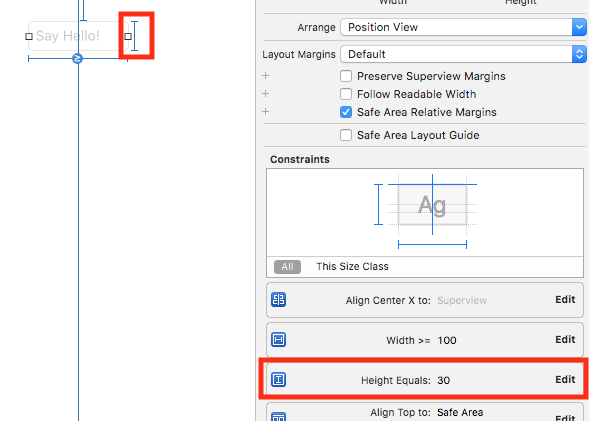Expand plus next to Preserve Superview Margins

coord(266,75)
